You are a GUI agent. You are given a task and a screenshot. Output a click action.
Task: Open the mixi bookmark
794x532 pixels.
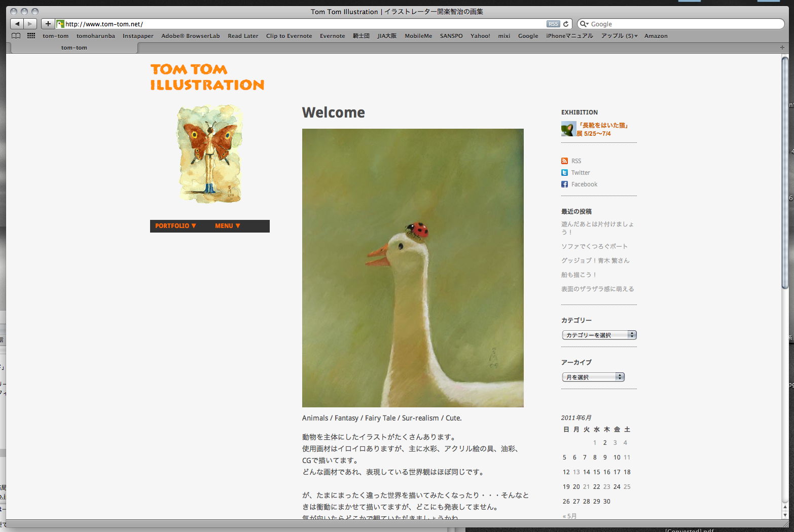(x=504, y=36)
